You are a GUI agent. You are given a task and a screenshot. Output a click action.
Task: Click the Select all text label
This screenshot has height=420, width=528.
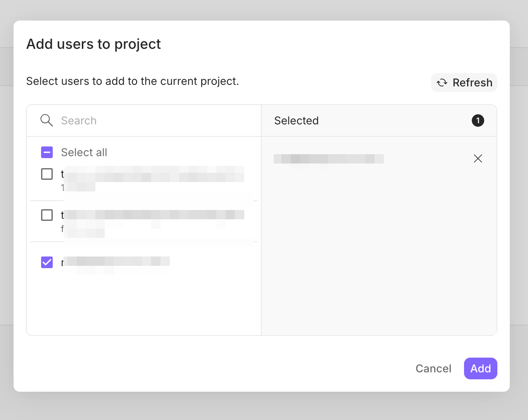pos(84,152)
